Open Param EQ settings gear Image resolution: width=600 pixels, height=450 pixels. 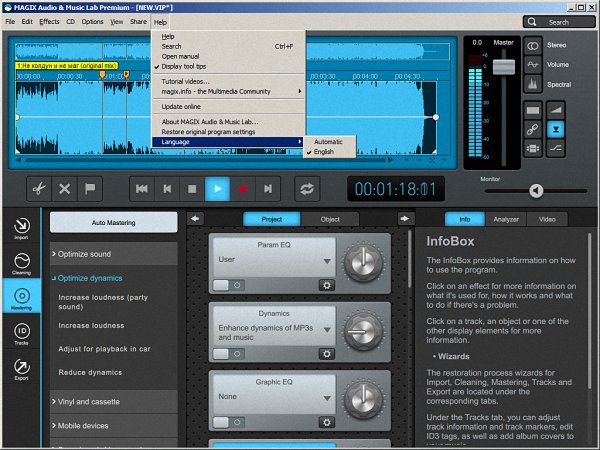[x=326, y=285]
